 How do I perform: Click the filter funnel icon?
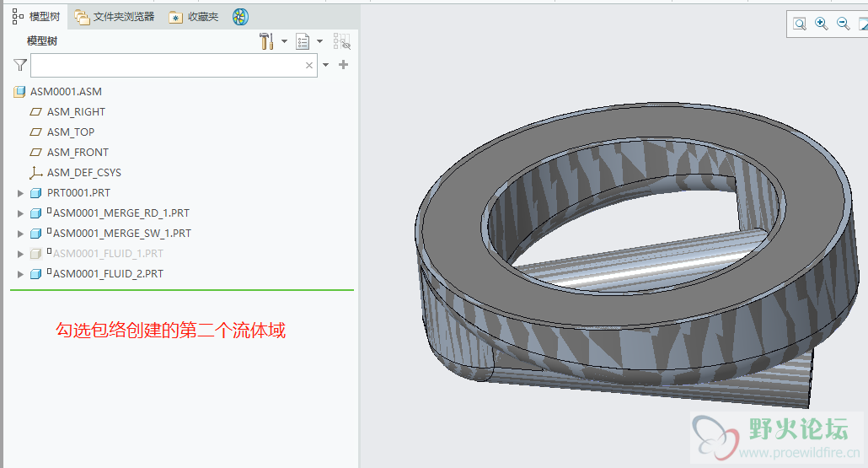(20, 66)
